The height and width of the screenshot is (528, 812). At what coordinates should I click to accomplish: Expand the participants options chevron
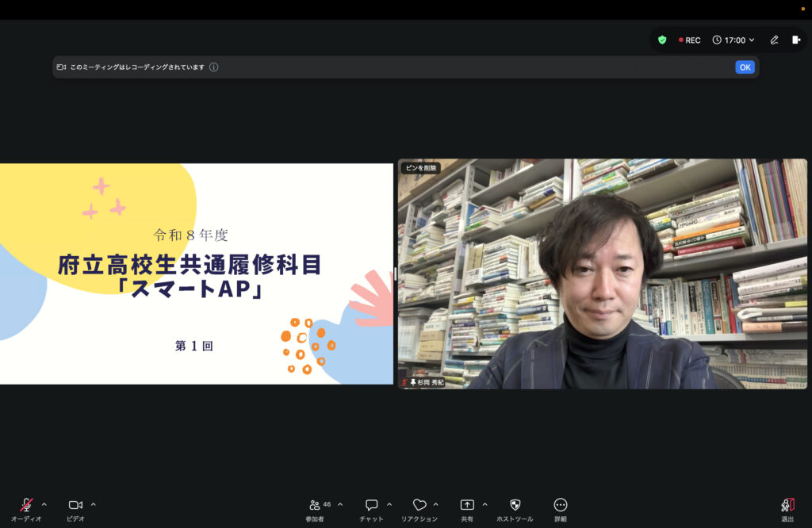(340, 504)
